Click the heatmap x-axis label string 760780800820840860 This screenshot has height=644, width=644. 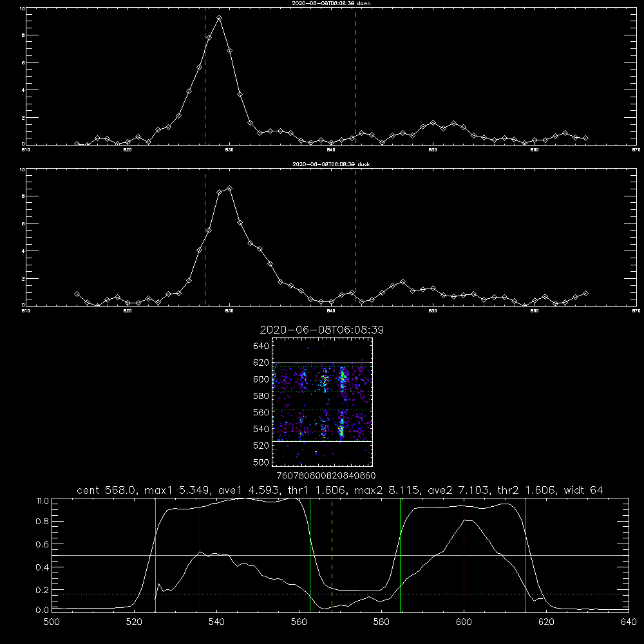[x=327, y=475]
